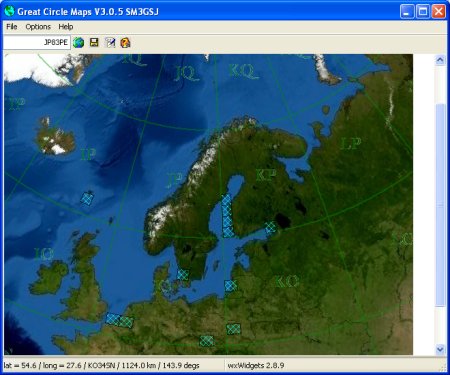This screenshot has height=375, width=450.
Task: Click the JP83PE locator input field
Action: pyautogui.click(x=37, y=42)
